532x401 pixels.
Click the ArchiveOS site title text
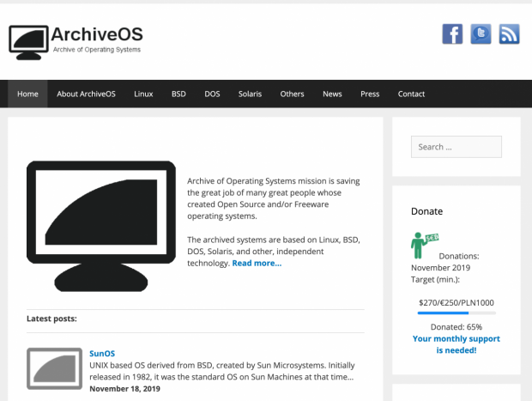click(97, 34)
